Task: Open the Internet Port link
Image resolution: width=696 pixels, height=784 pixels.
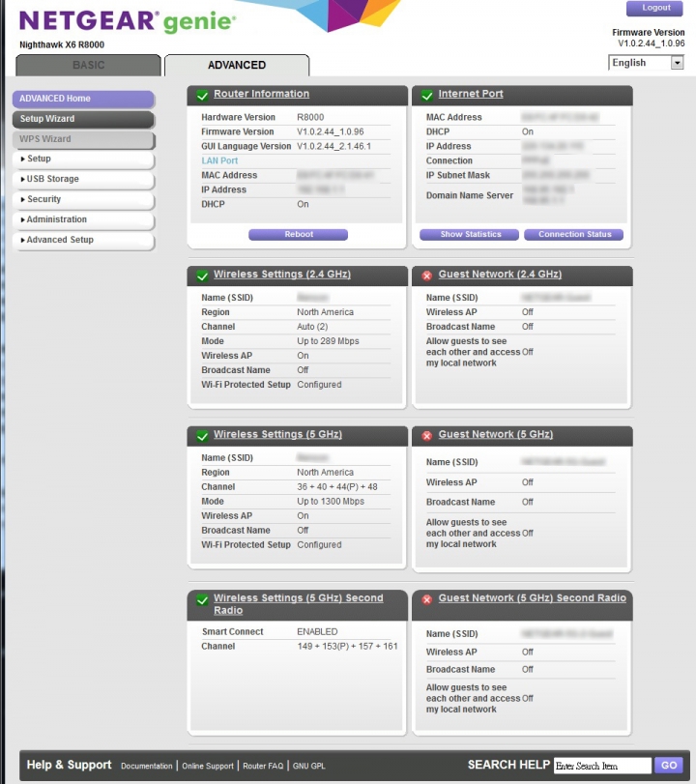Action: pos(471,94)
